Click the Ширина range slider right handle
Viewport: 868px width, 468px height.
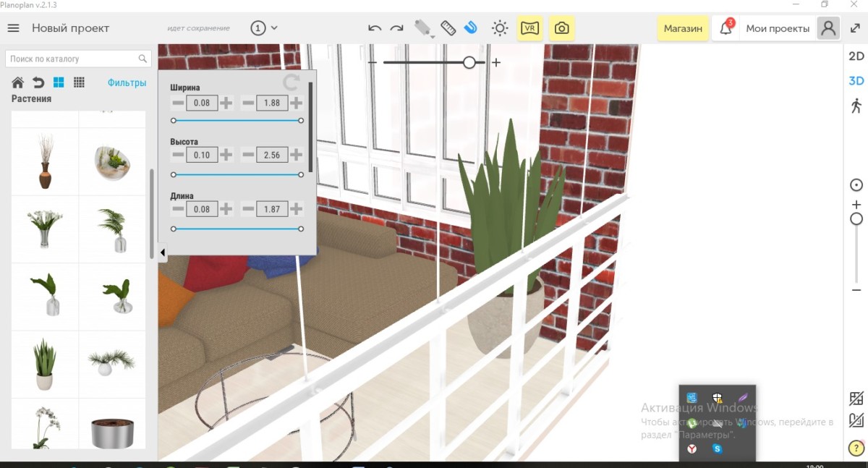click(x=301, y=121)
